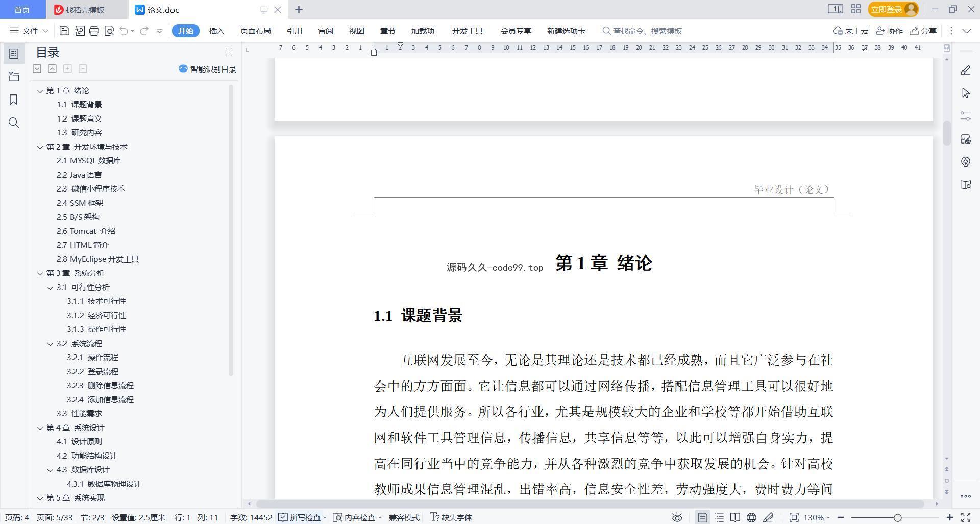Image resolution: width=980 pixels, height=524 pixels.
Task: Click the horizontal scrollbar at bottom
Action: [590, 504]
